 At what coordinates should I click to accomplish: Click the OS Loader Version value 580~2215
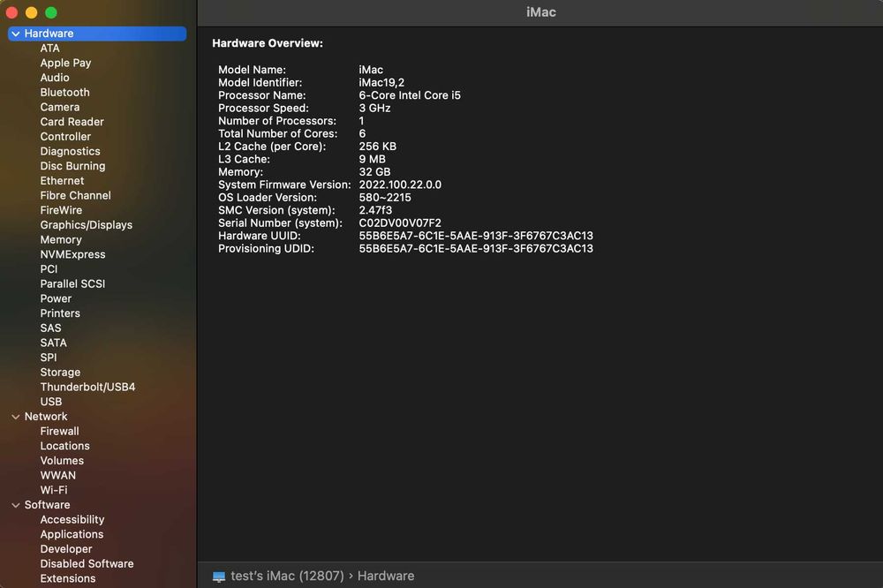tap(385, 198)
